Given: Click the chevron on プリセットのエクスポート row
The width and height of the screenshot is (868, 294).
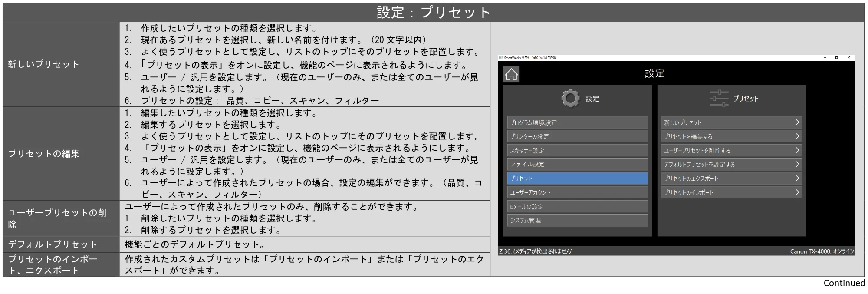Looking at the screenshot, I should 797,178.
